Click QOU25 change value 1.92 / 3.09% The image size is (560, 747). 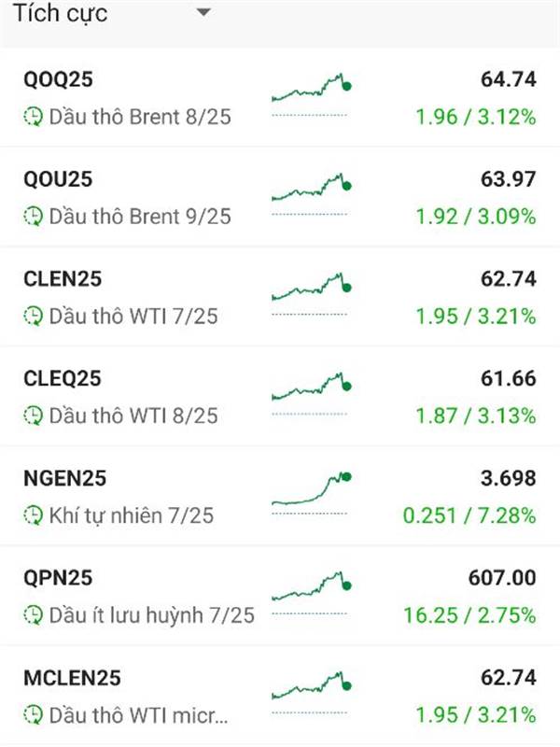click(476, 217)
